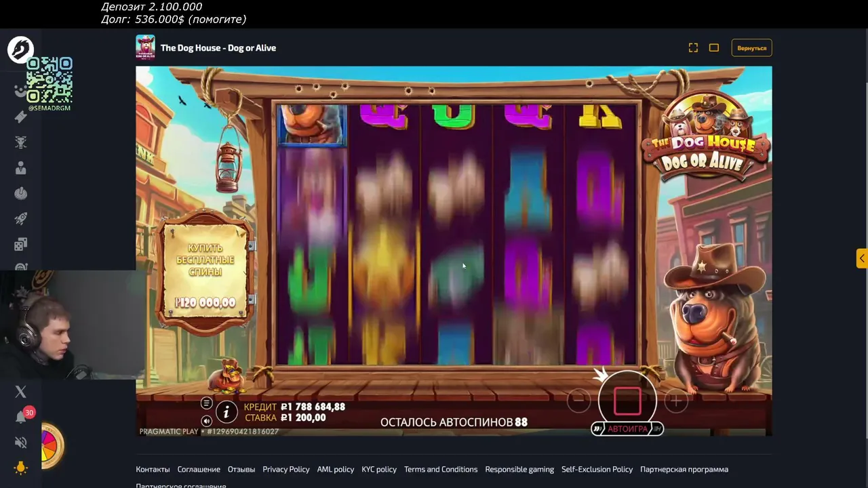Open the joystick games sidebar icon

pos(20,194)
